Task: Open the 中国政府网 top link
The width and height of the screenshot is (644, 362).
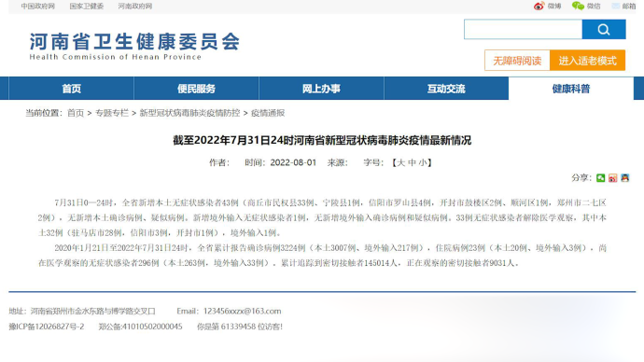Action: (x=37, y=7)
